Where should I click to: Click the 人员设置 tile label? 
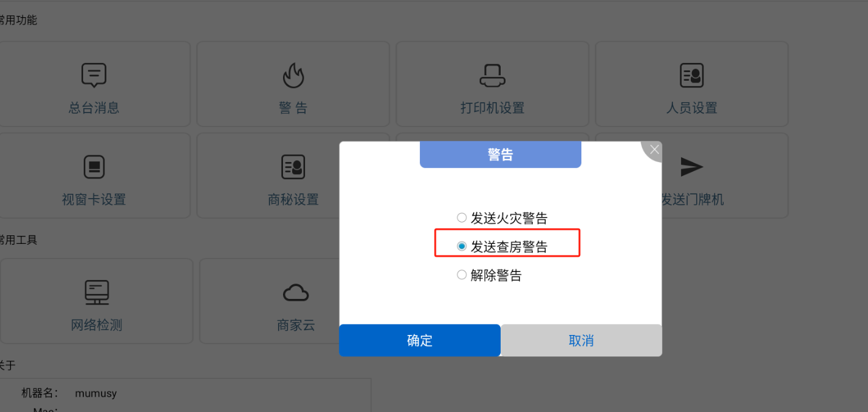(692, 108)
